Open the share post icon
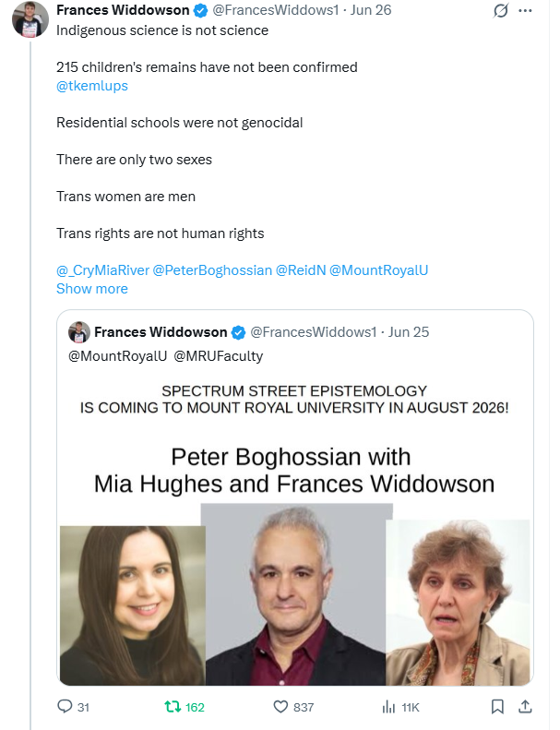The width and height of the screenshot is (560, 730). [525, 707]
